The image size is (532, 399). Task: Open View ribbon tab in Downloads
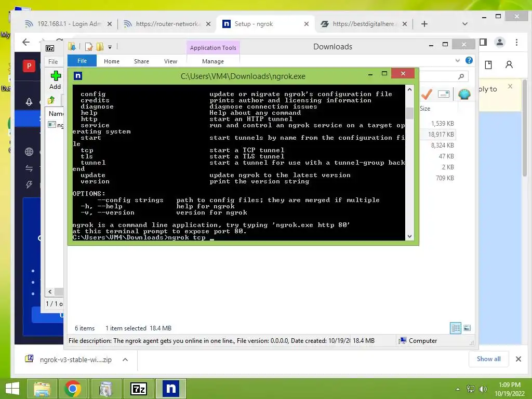tap(170, 61)
